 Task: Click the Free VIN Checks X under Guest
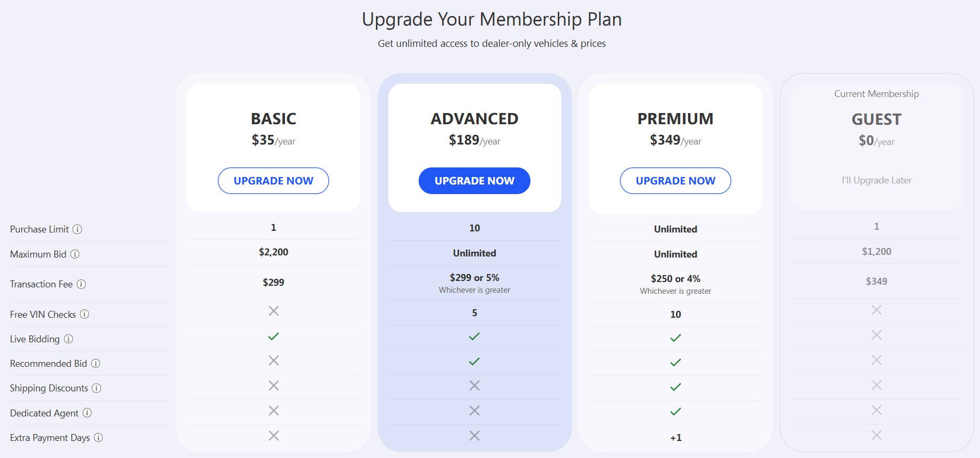[876, 309]
